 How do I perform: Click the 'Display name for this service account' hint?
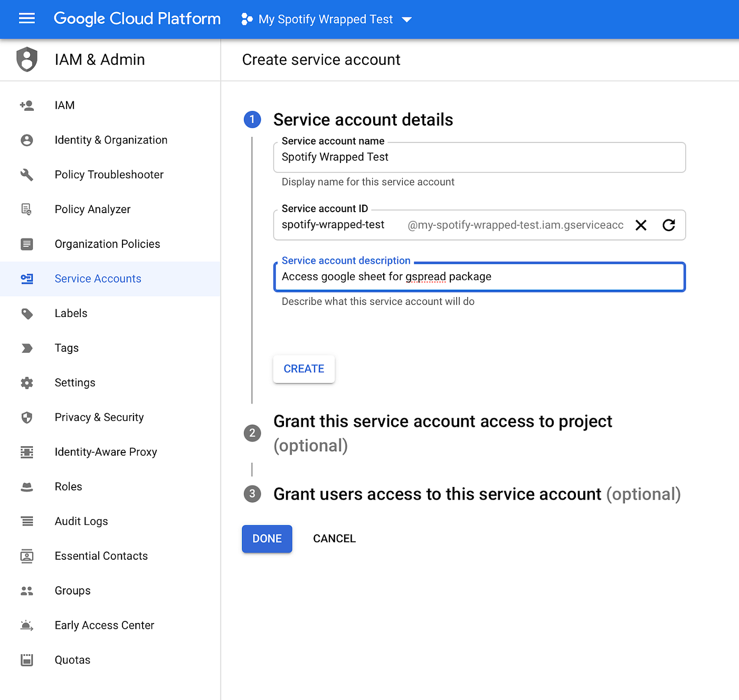point(368,182)
